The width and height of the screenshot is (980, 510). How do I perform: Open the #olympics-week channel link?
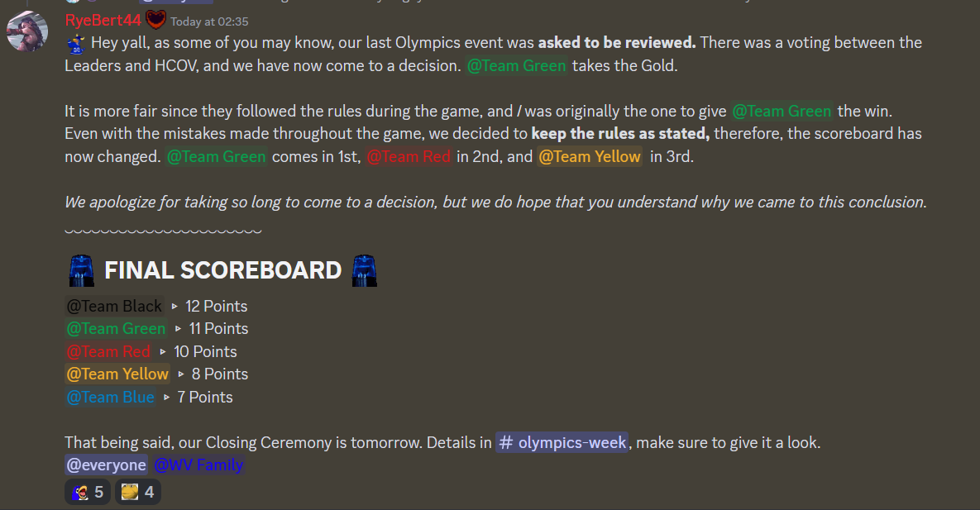click(562, 442)
